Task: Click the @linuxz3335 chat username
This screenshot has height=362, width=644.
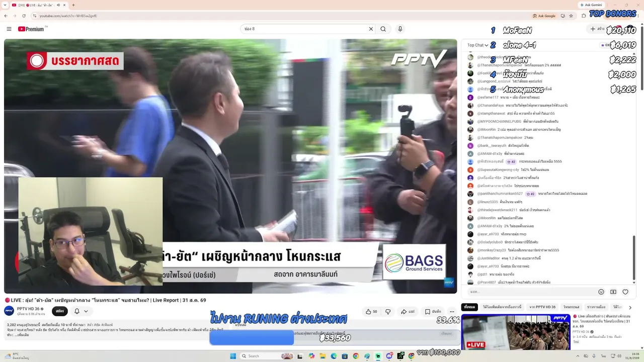Action: click(488, 202)
